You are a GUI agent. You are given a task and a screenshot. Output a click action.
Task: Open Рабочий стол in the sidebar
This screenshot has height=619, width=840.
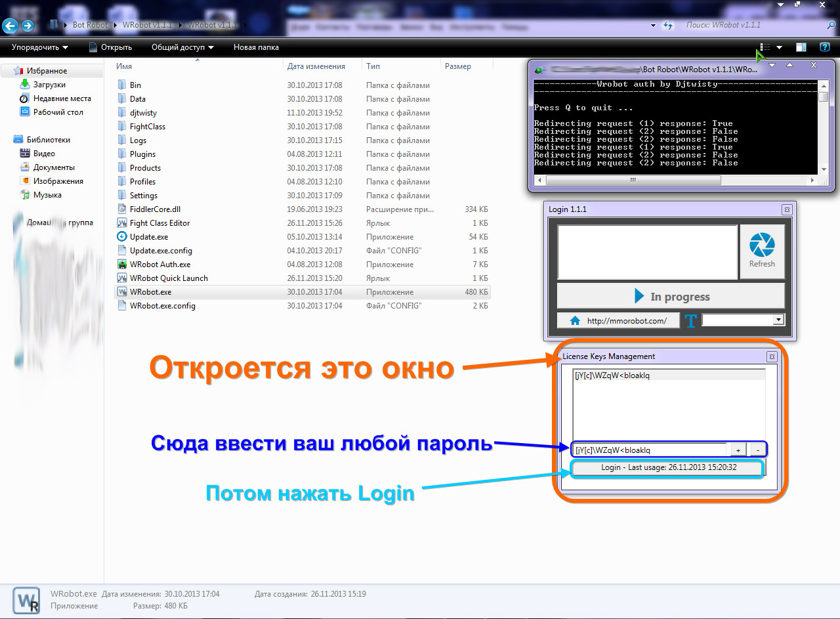[58, 112]
